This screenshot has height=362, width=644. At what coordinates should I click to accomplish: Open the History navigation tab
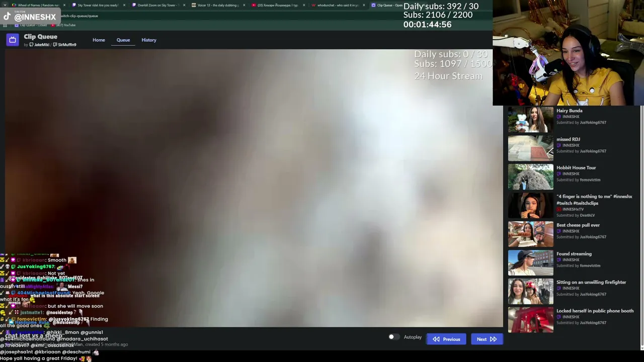[x=149, y=40]
